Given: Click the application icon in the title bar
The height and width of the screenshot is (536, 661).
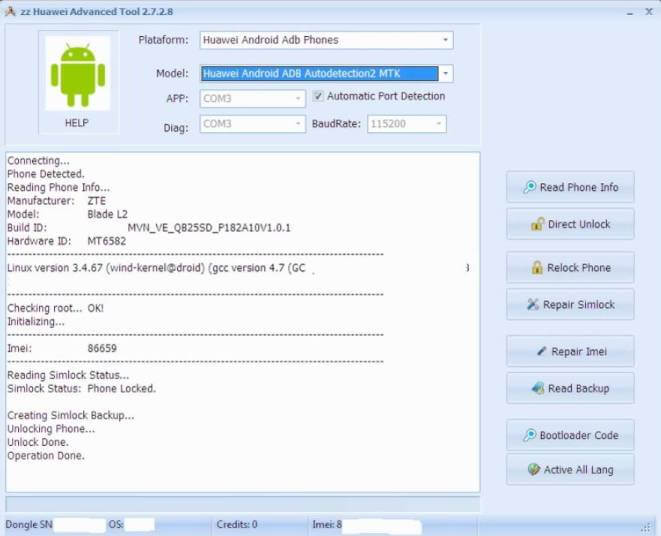Looking at the screenshot, I should pyautogui.click(x=10, y=11).
